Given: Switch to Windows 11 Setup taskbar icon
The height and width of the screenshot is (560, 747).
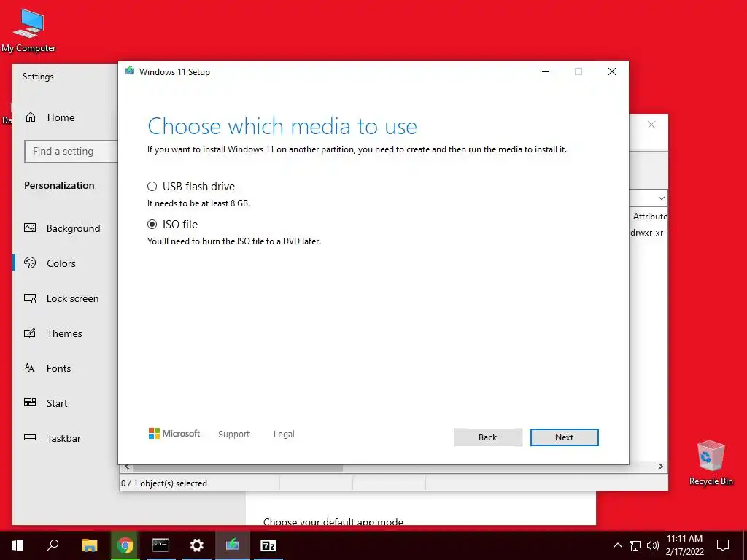Looking at the screenshot, I should [233, 545].
